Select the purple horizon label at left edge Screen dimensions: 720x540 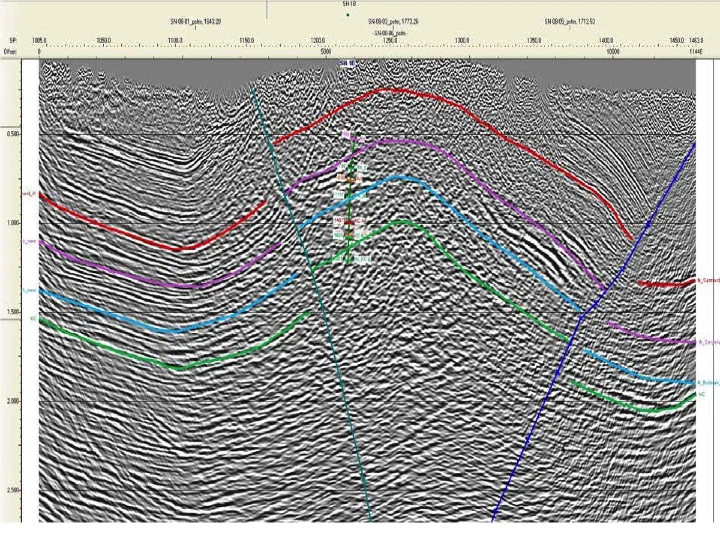[29, 242]
